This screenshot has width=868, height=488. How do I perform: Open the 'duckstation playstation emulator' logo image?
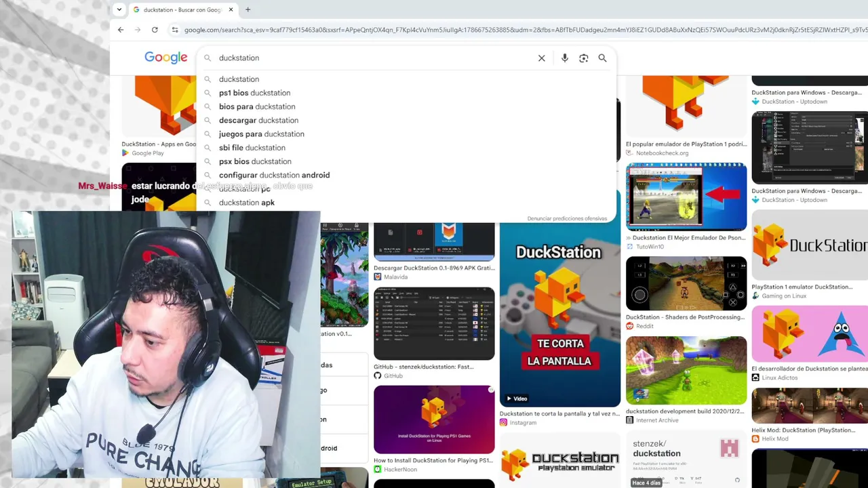pos(559,462)
